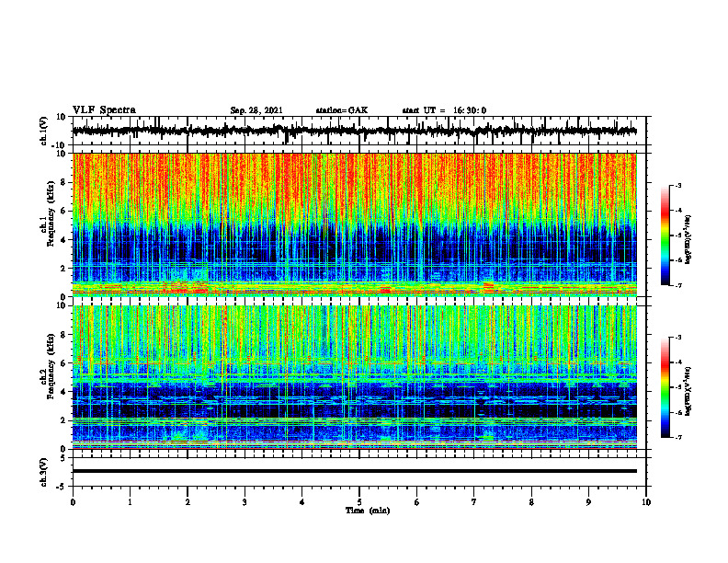Click the "start UT = 16:30:0" header text
Screen dimensions: 728x563
click(444, 110)
